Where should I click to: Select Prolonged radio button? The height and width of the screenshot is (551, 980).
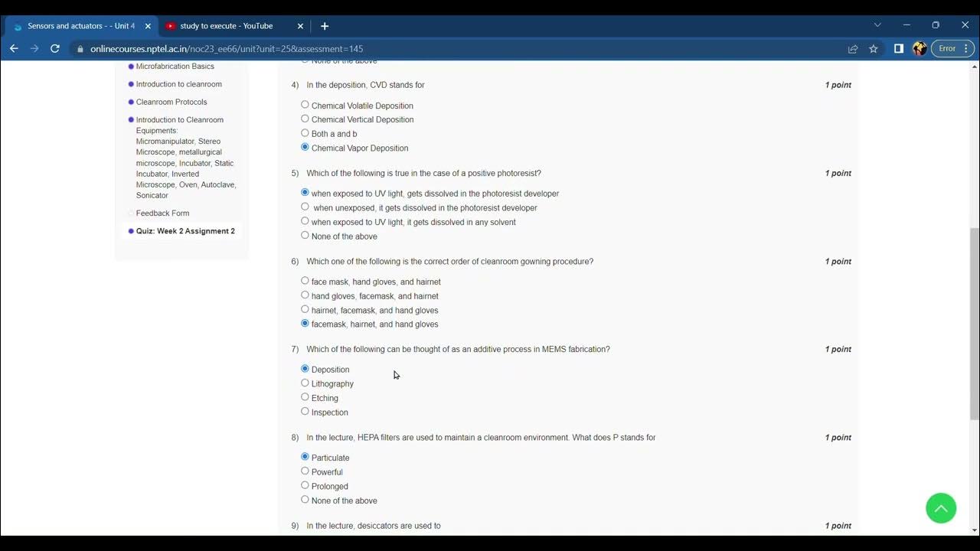[305, 485]
